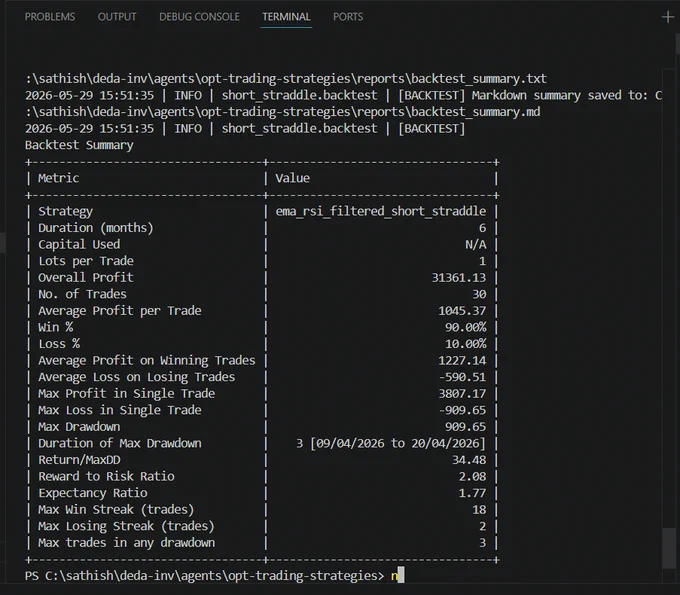Click the 'Value' column header
680x595 pixels.
click(292, 178)
